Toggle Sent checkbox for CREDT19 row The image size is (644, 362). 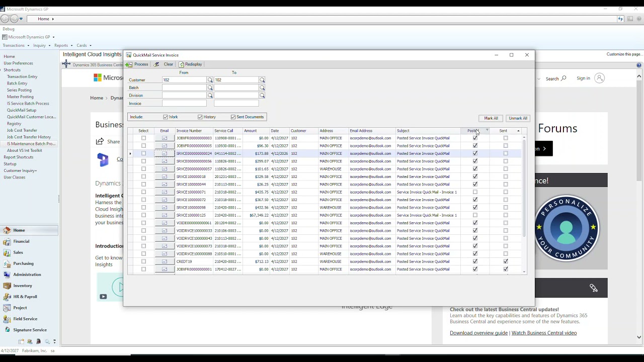(x=506, y=261)
